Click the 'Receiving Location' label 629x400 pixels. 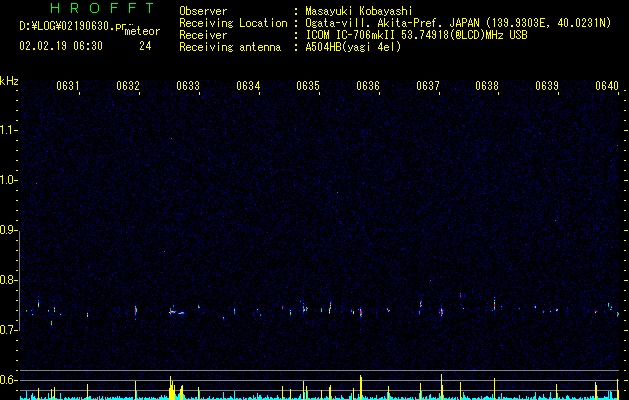[233, 23]
